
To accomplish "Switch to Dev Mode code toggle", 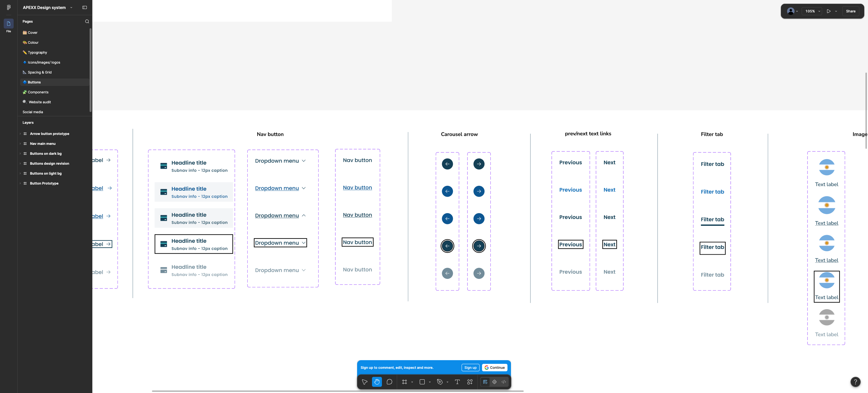I will coord(504,382).
